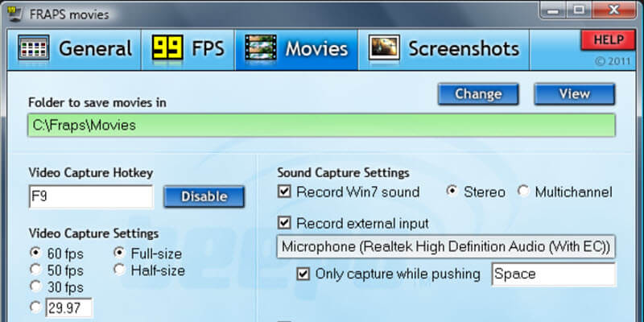Click the Video Capture Hotkey F9 field
This screenshot has height=322, width=644.
pos(91,196)
